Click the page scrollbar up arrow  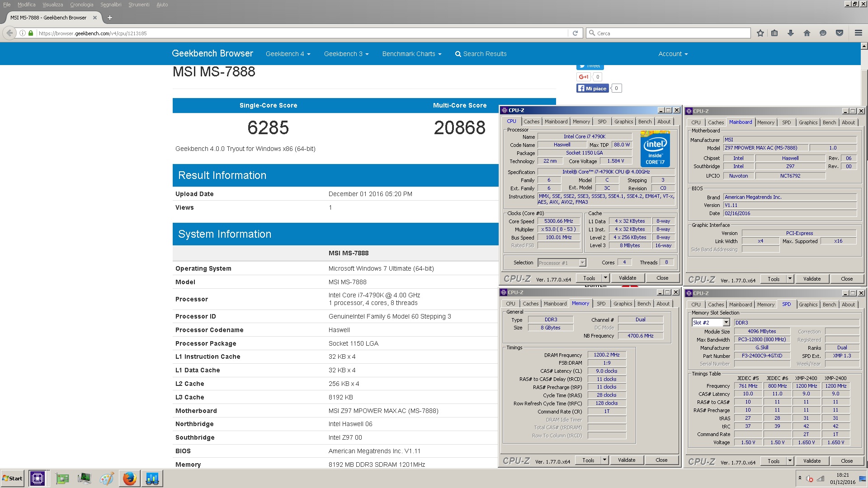864,46
